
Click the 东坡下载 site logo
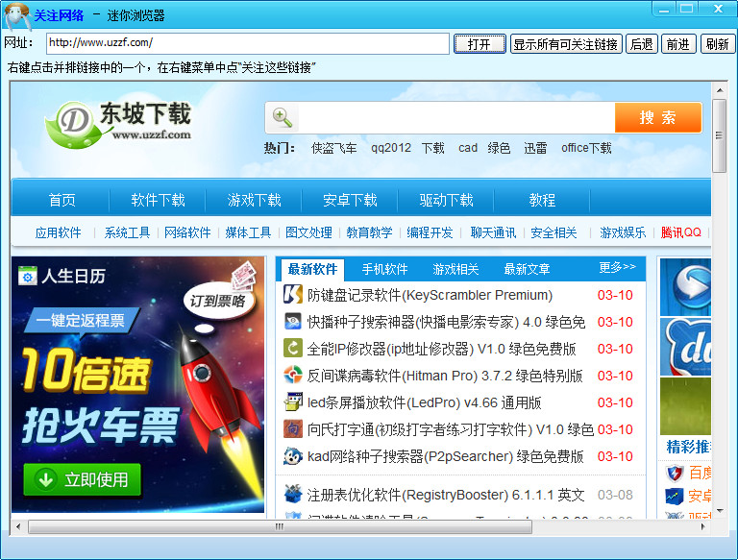coord(117,125)
